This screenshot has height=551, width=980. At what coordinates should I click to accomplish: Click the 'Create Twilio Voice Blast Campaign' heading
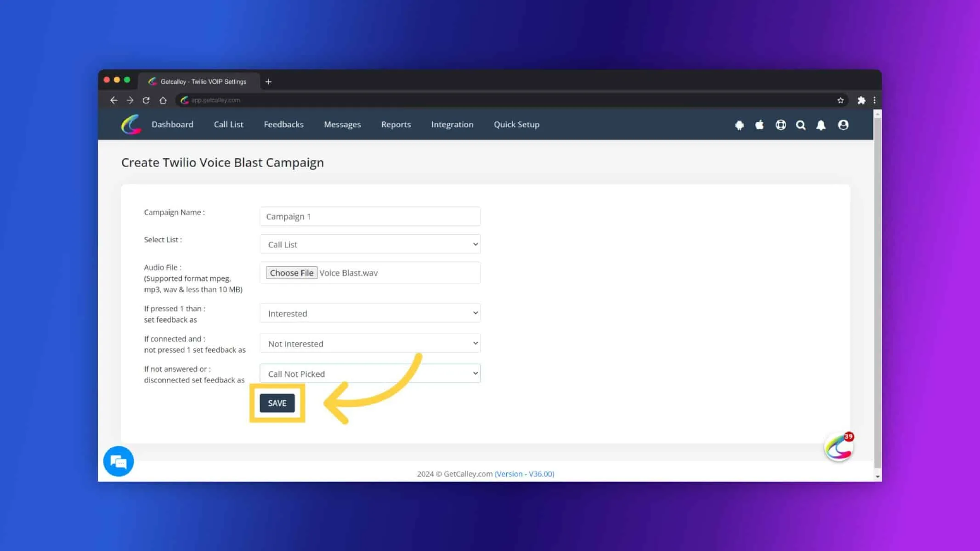[222, 163]
